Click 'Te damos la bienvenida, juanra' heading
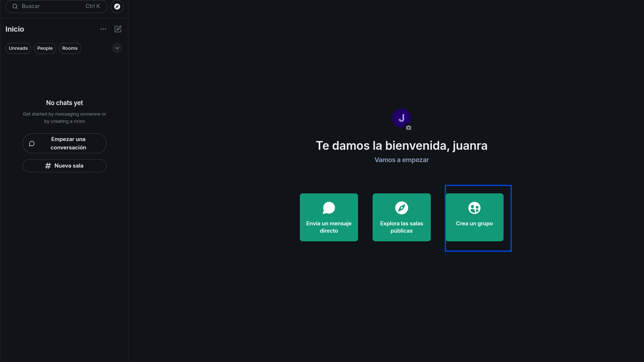 tap(402, 146)
